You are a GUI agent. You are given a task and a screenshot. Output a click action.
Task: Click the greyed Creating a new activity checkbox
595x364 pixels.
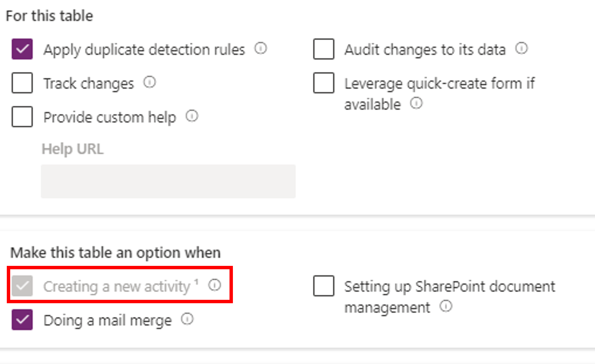[22, 286]
